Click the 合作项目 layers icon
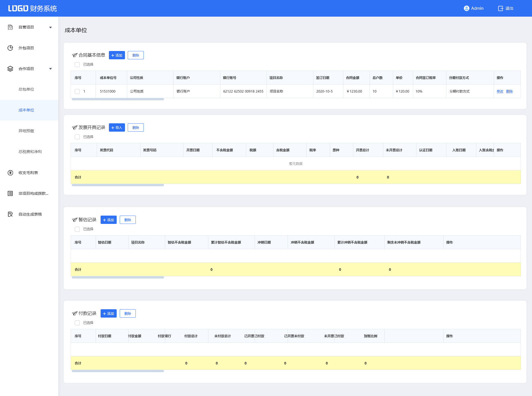The image size is (532, 396). [x=10, y=69]
